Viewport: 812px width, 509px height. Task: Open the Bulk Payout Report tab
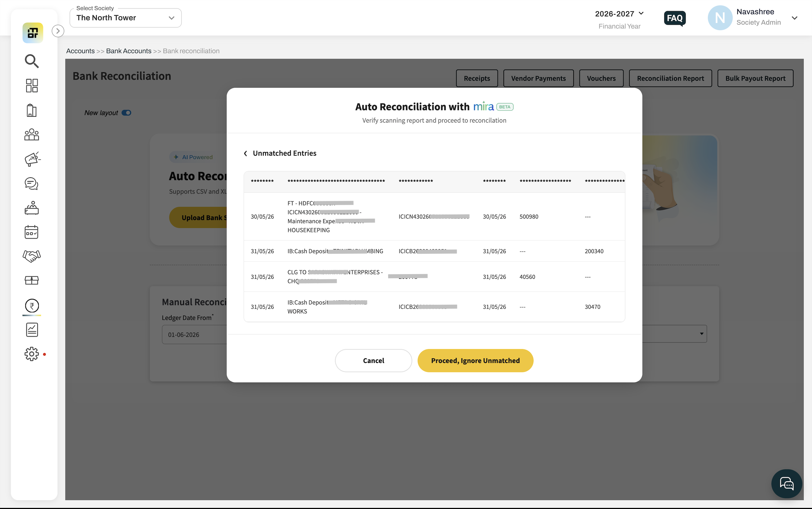pos(755,78)
